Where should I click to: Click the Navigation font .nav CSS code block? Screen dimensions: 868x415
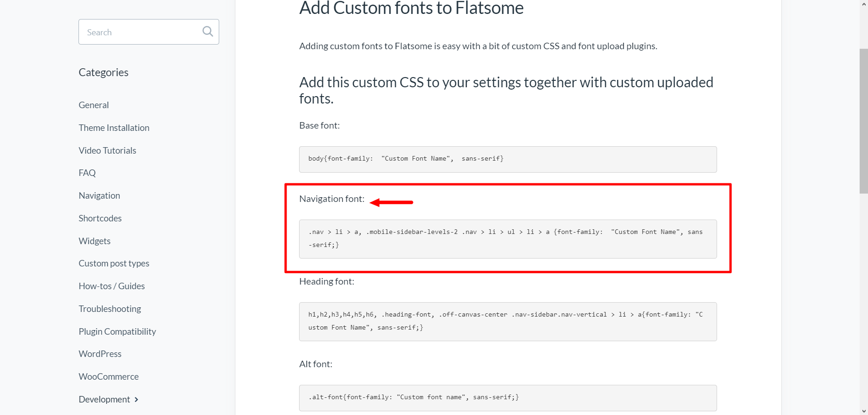[508, 239]
